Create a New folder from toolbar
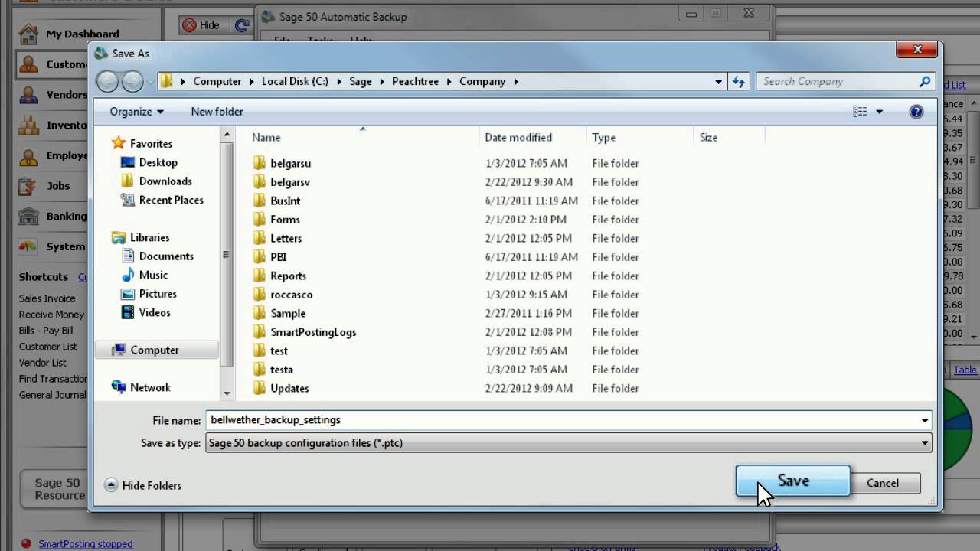 coord(217,112)
